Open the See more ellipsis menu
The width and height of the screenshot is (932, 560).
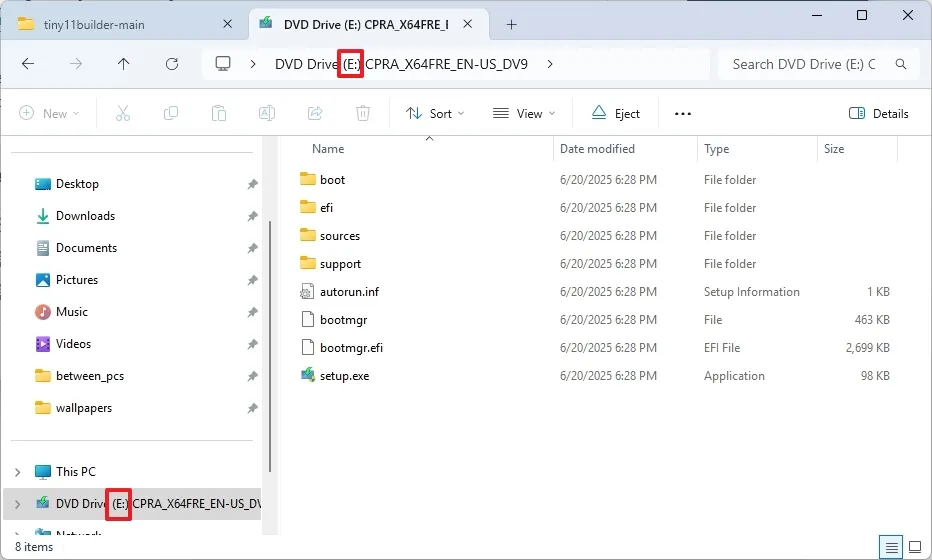(x=682, y=114)
